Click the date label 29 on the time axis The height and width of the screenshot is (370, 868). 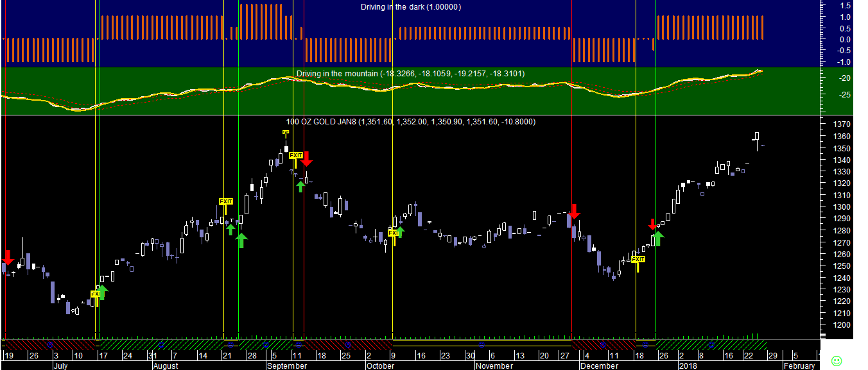coord(774,356)
